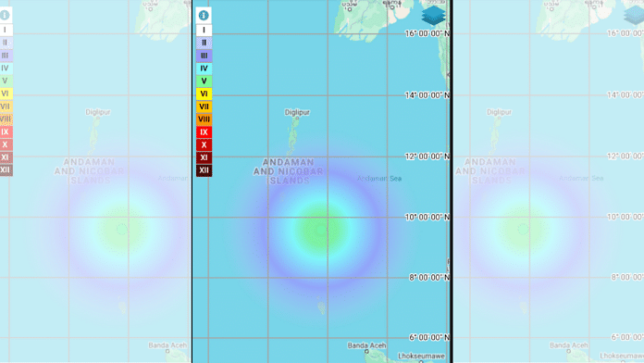This screenshot has width=644, height=363.
Task: Select intensity IV swatch in the center legend
Action: [x=204, y=69]
